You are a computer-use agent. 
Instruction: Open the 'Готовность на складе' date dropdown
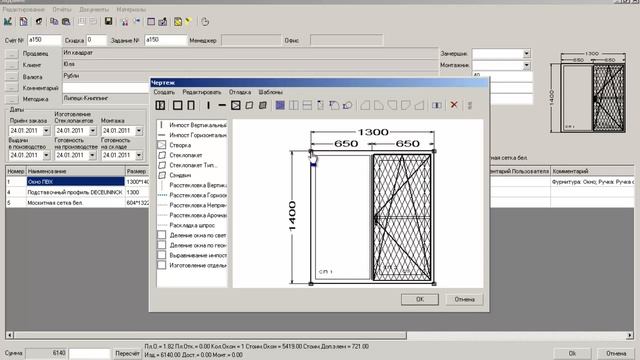139,155
